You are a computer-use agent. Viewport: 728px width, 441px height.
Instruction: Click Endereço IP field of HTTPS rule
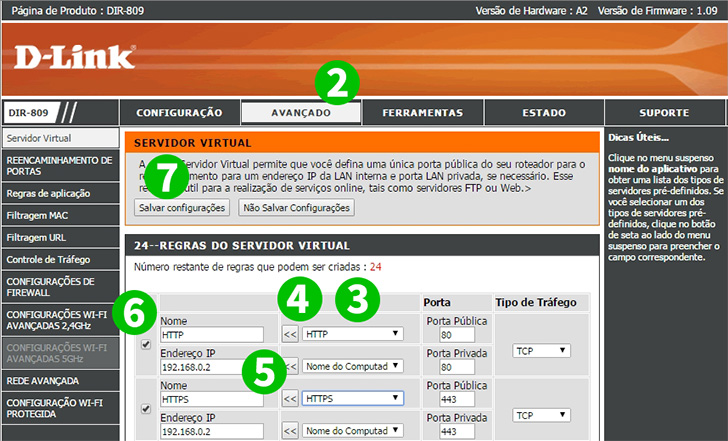(212, 432)
